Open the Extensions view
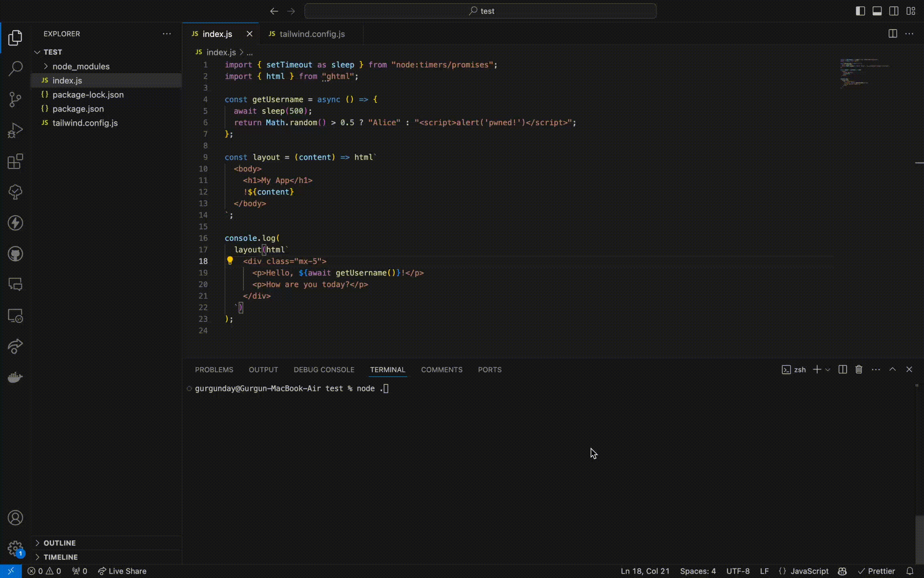Screen dimensions: 924x578 pyautogui.click(x=15, y=161)
